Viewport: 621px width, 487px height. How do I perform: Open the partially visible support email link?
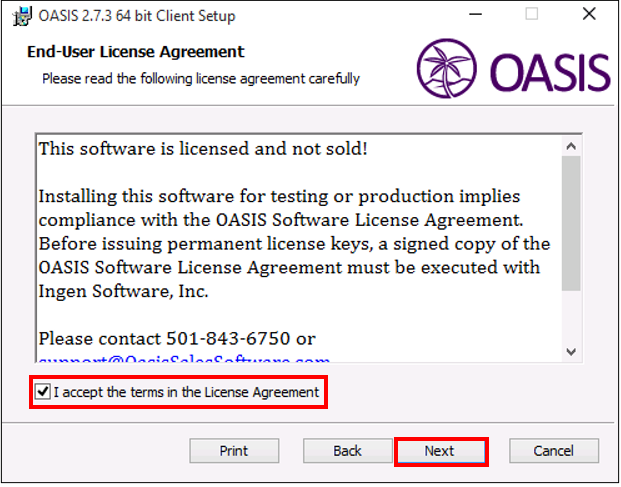(184, 359)
